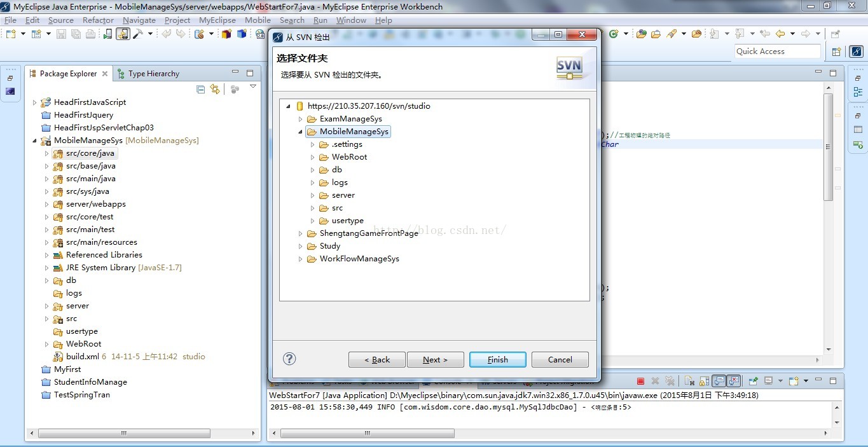This screenshot has width=868, height=447.
Task: Expand ExamManageSys in SVN dialog
Action: click(x=301, y=119)
